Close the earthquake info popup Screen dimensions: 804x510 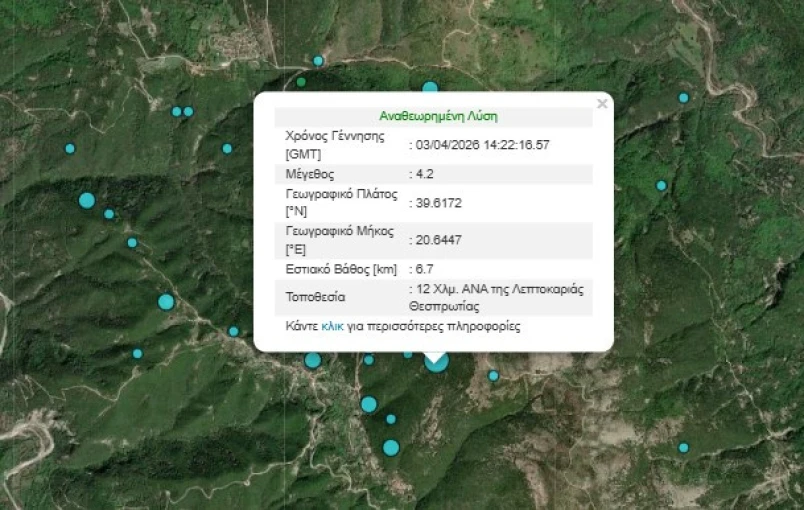pyautogui.click(x=601, y=104)
